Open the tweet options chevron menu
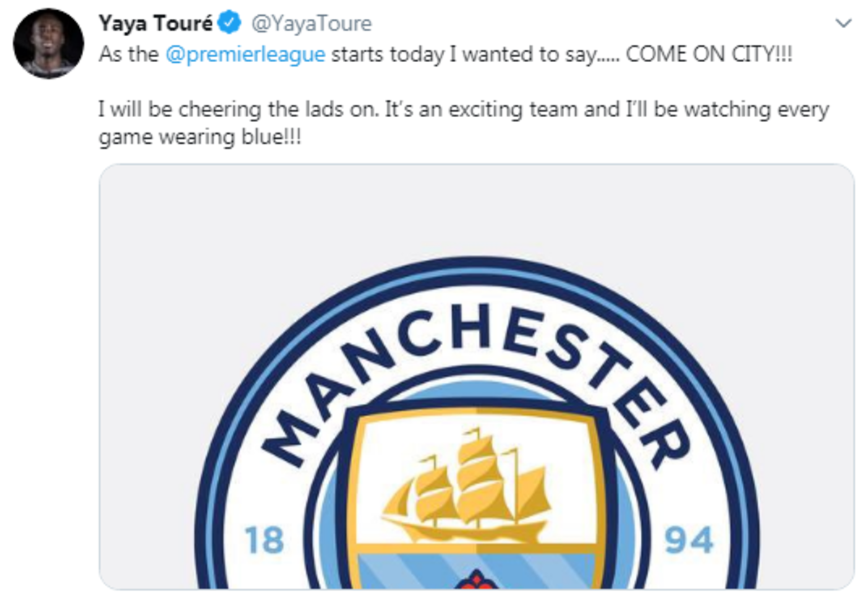This screenshot has width=868, height=597. (843, 24)
